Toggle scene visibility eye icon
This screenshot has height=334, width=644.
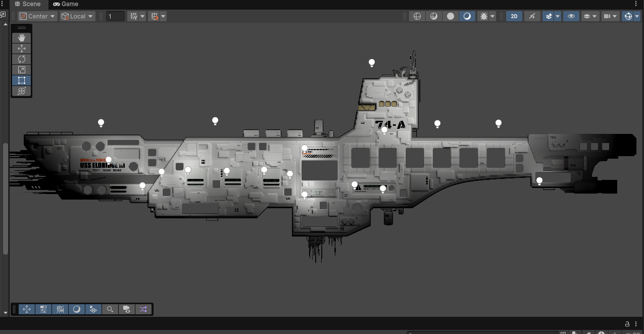pyautogui.click(x=571, y=16)
